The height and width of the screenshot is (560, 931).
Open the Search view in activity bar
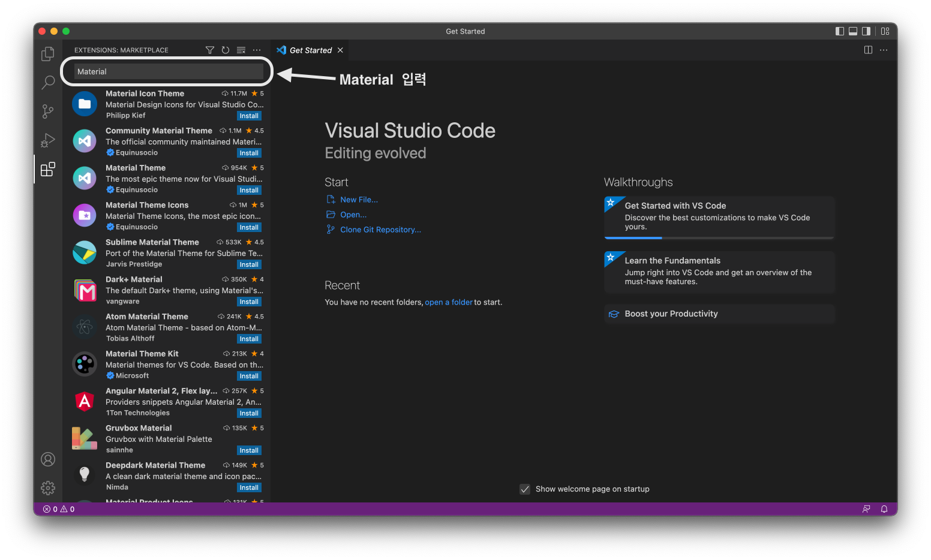[x=48, y=82]
